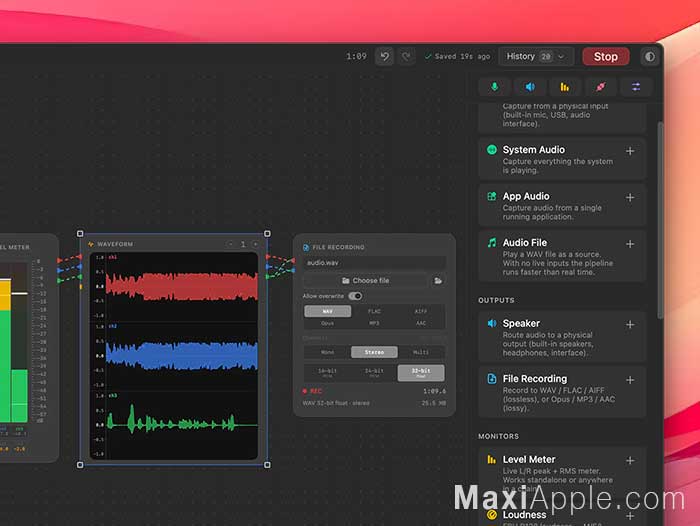This screenshot has height=526, width=700.
Task: Decrease Waveform channel count with minus
Action: (x=231, y=244)
